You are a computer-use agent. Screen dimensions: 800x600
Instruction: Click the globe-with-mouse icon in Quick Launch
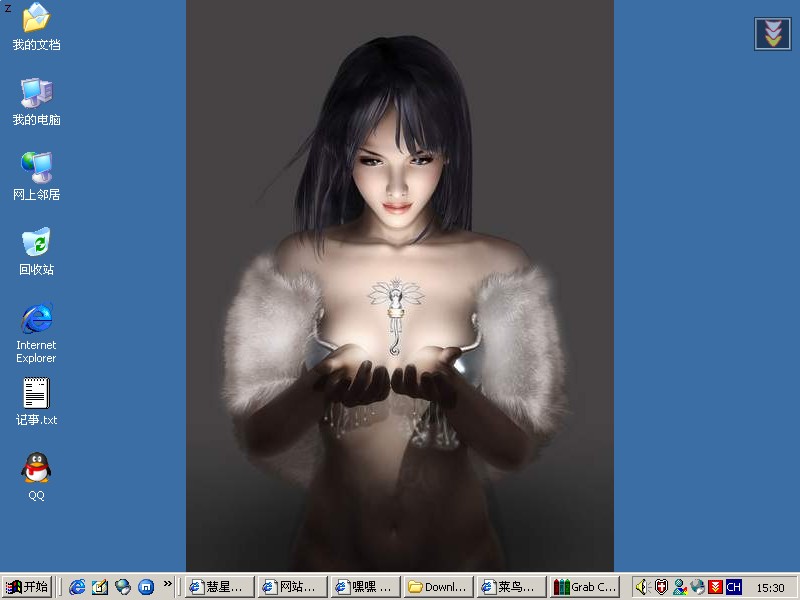click(x=123, y=587)
